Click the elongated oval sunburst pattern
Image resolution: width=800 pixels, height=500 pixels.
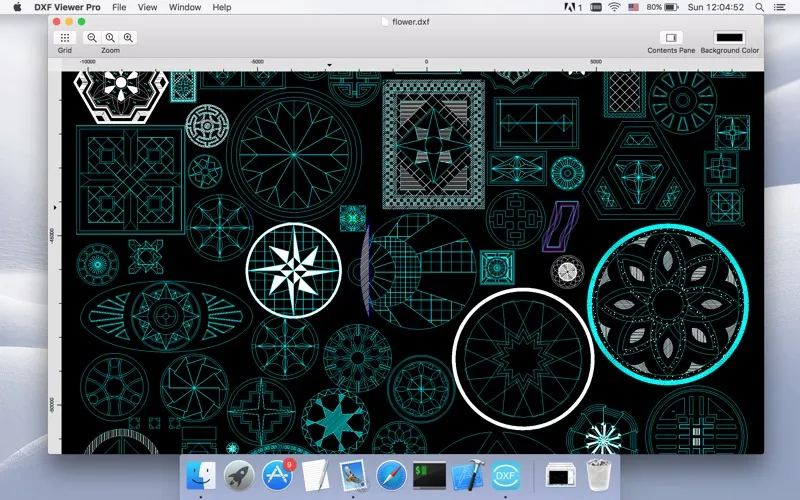pyautogui.click(x=166, y=316)
